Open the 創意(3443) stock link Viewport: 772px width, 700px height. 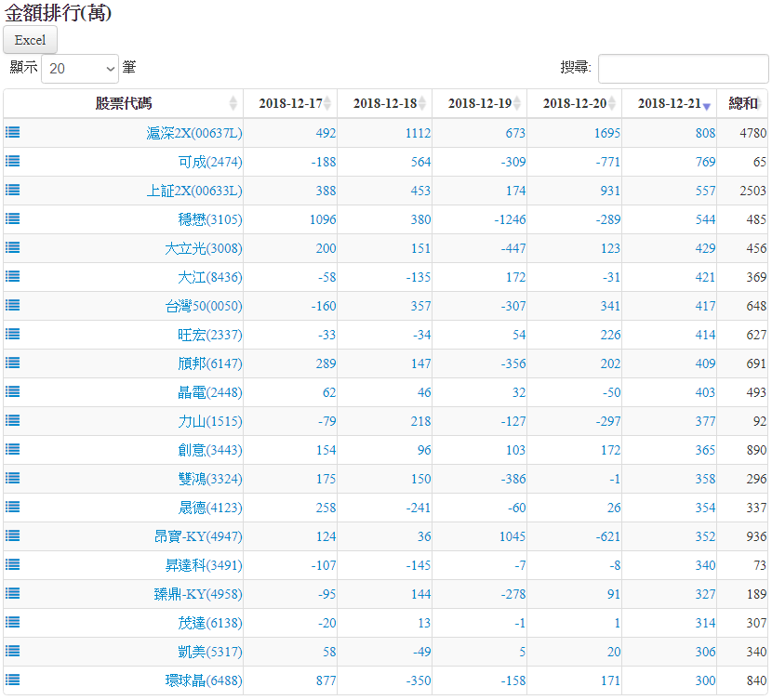click(x=210, y=450)
